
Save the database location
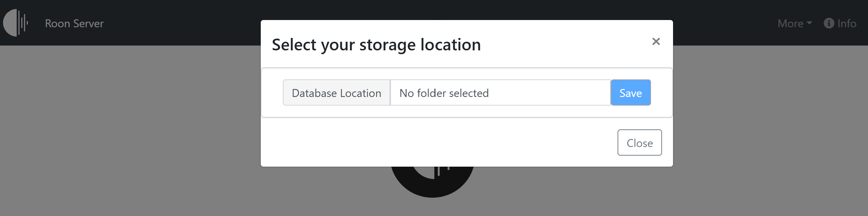pyautogui.click(x=630, y=92)
